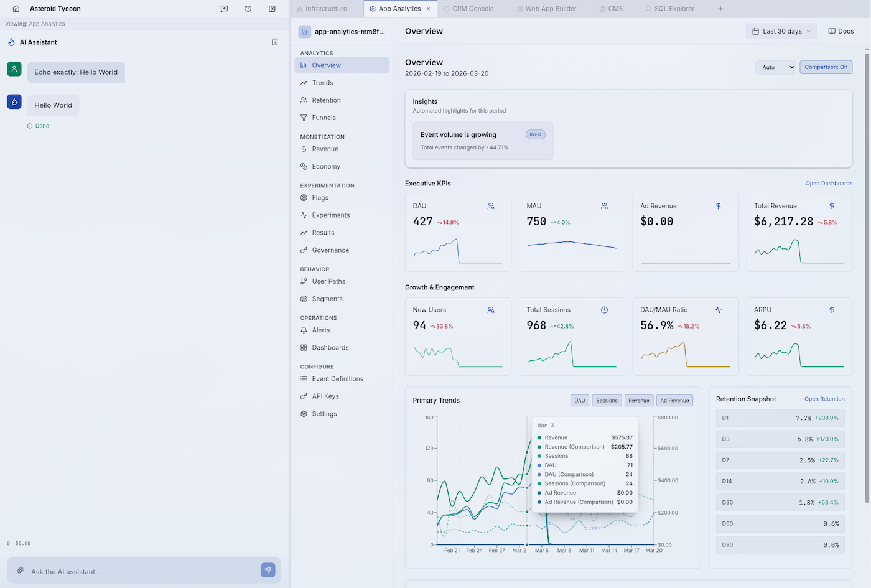Click the Open Retention link
This screenshot has width=871, height=588.
[824, 399]
